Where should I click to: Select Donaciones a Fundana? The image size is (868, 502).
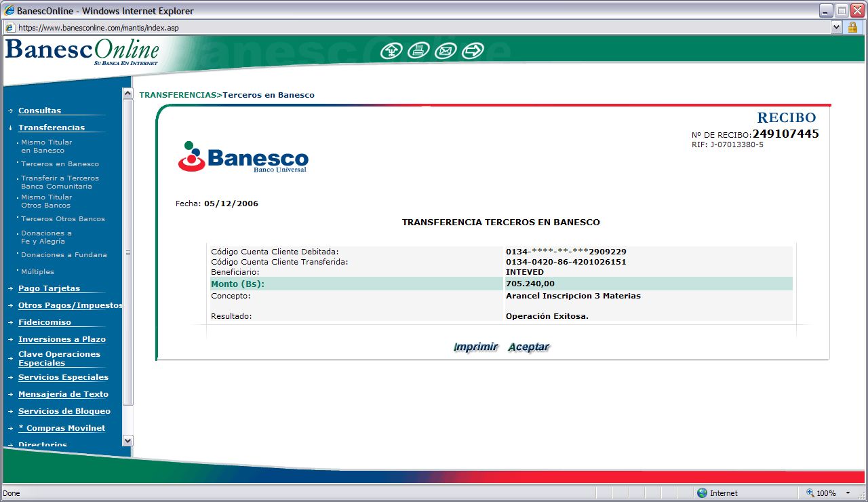click(64, 254)
